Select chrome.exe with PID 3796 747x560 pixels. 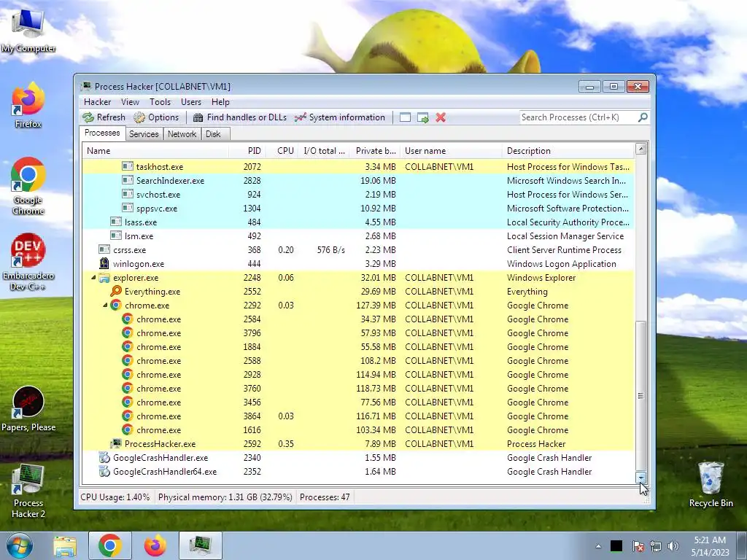point(358,332)
